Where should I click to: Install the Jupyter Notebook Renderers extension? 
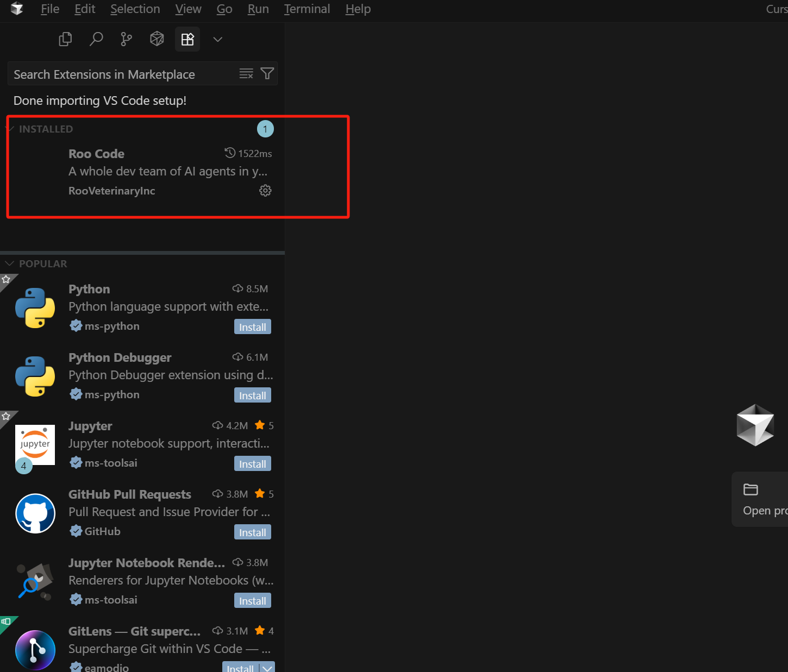click(253, 601)
